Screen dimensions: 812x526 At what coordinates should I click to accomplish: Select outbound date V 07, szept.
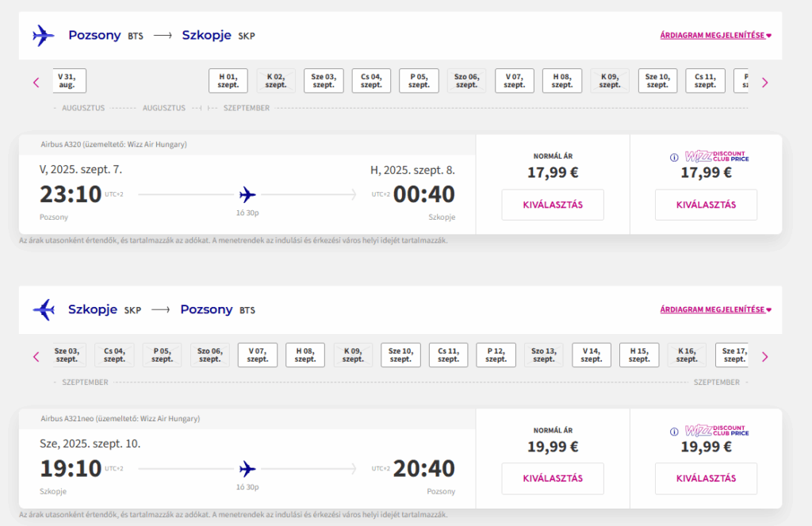514,81
